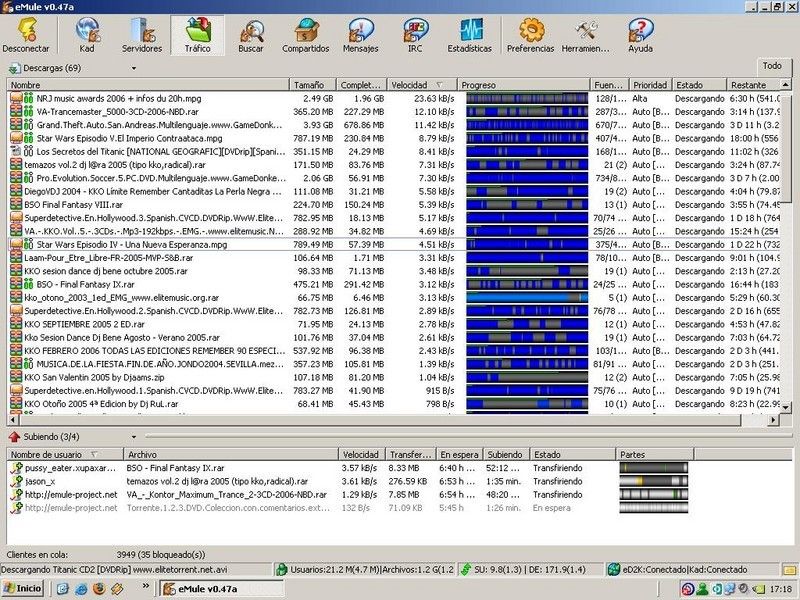Open the IRC chat section
This screenshot has height=600, width=800.
[x=415, y=35]
